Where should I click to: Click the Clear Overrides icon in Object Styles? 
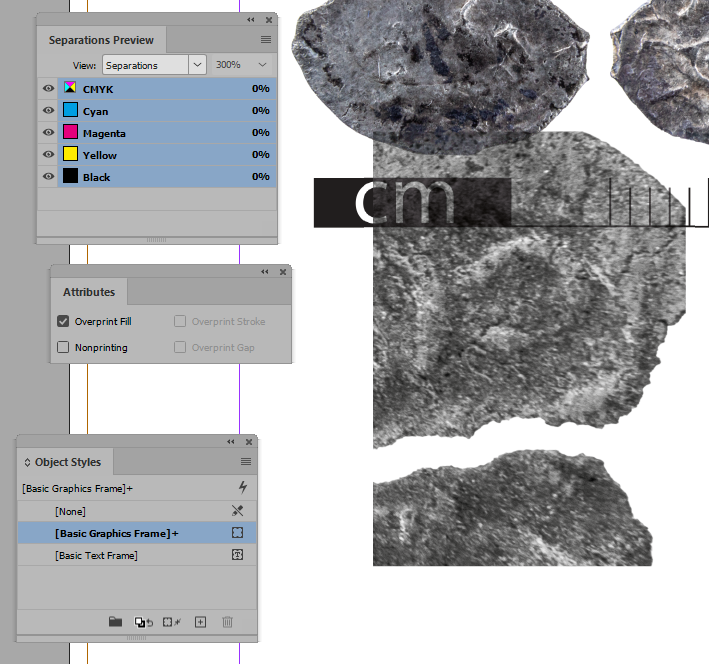(x=143, y=622)
